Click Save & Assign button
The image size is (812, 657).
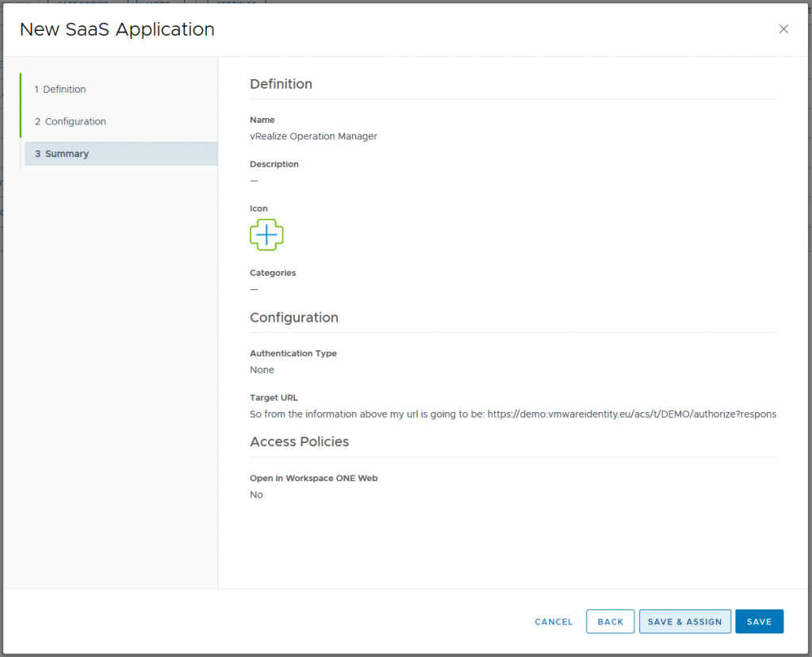coord(684,622)
